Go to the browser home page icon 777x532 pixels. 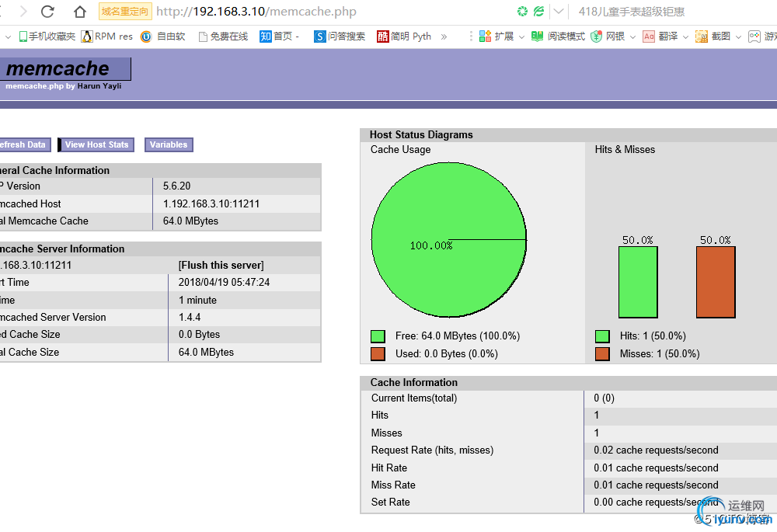[80, 12]
